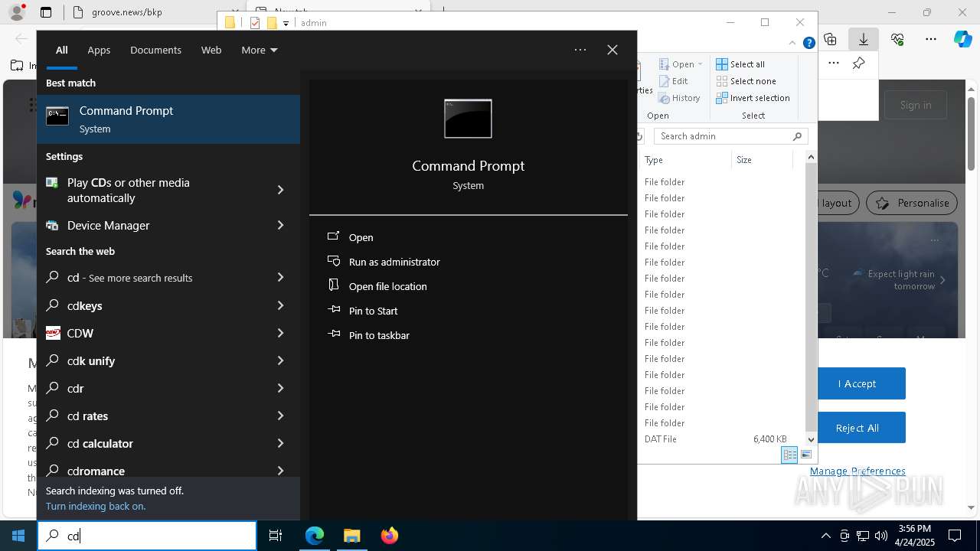Expand the More filter dropdown
The width and height of the screenshot is (980, 551).
[260, 50]
